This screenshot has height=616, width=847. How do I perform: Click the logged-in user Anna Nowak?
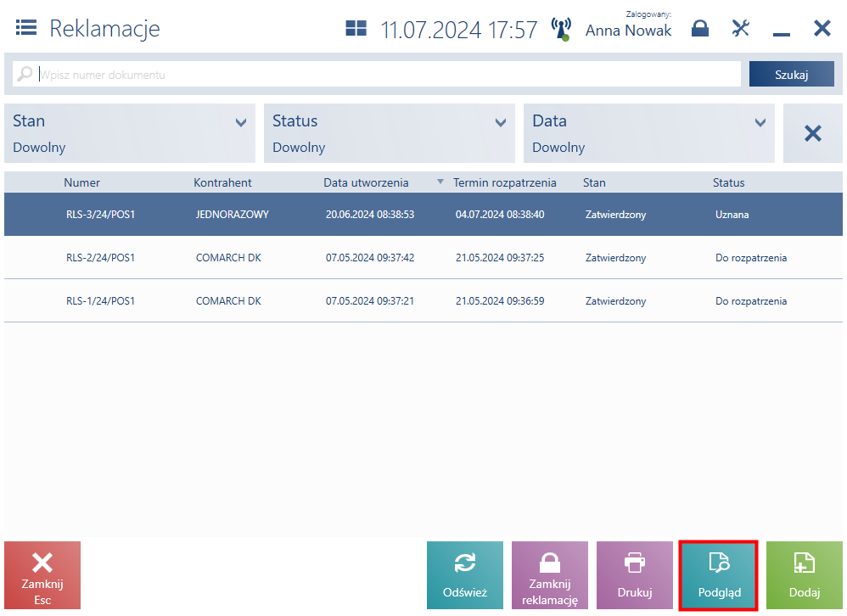click(628, 31)
